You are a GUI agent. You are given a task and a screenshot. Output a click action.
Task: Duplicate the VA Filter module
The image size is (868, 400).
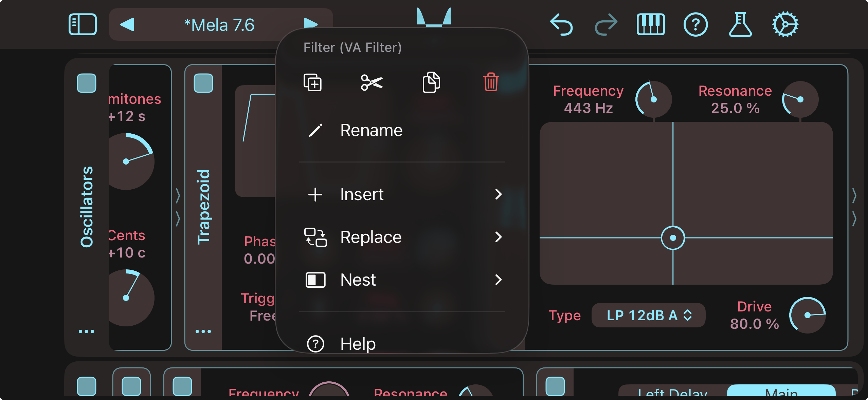pyautogui.click(x=313, y=82)
